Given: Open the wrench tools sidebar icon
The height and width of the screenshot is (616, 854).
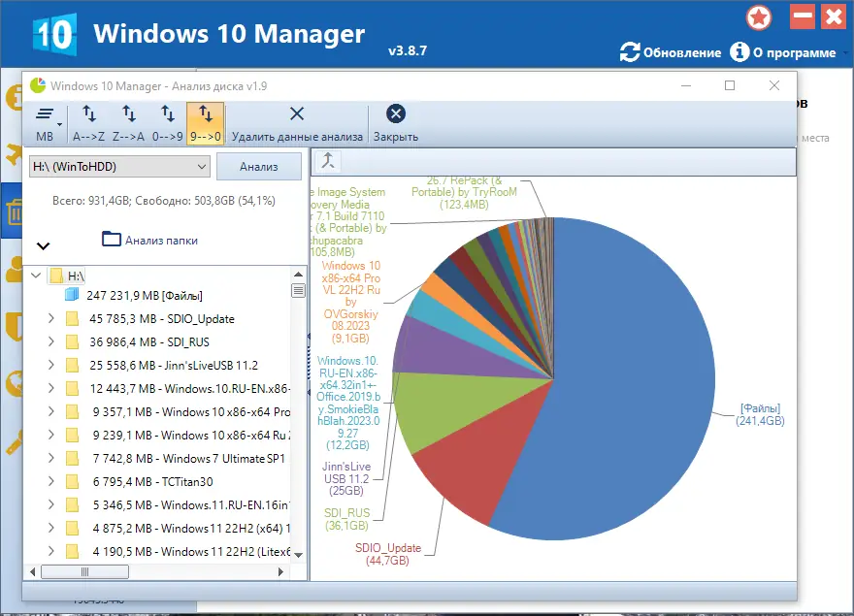Looking at the screenshot, I should tap(14, 441).
